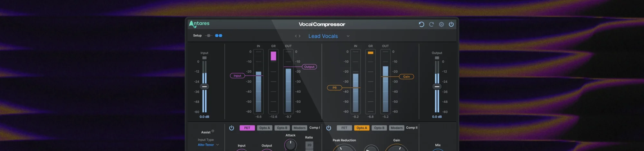Click the Vocal Compressor title
This screenshot has width=644, height=151.
tap(322, 24)
